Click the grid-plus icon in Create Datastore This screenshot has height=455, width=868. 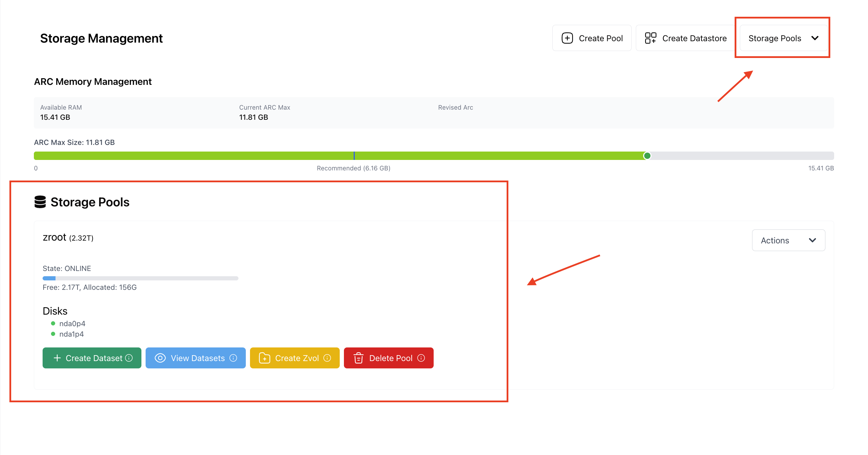click(650, 38)
